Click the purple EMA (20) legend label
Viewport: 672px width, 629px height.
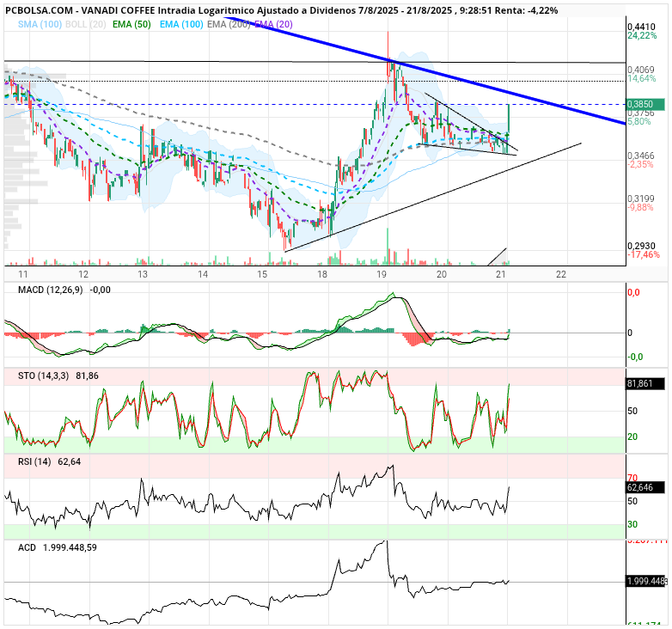(273, 24)
